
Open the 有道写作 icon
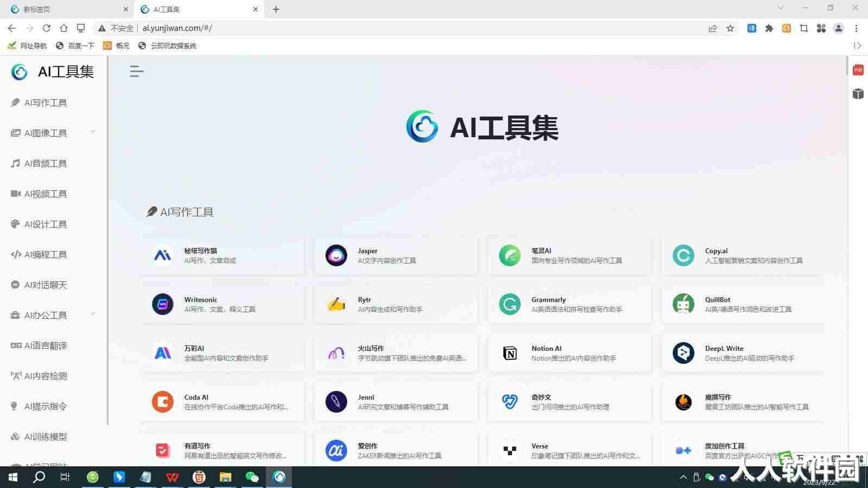(163, 451)
